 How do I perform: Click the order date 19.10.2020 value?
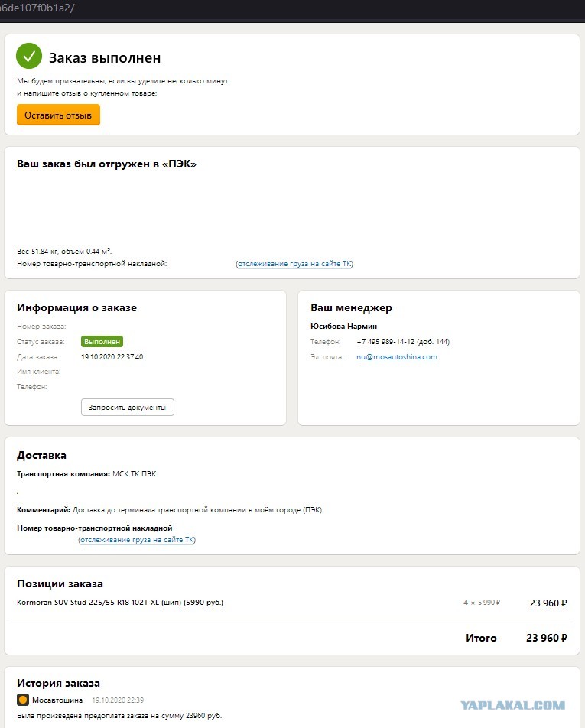pyautogui.click(x=112, y=357)
